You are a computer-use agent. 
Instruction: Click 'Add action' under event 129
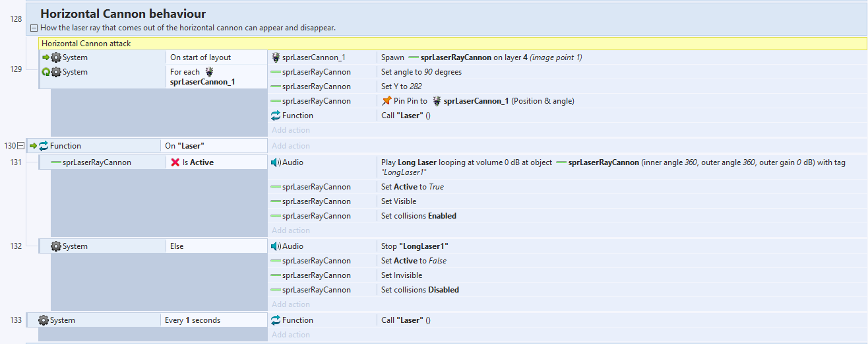[291, 130]
